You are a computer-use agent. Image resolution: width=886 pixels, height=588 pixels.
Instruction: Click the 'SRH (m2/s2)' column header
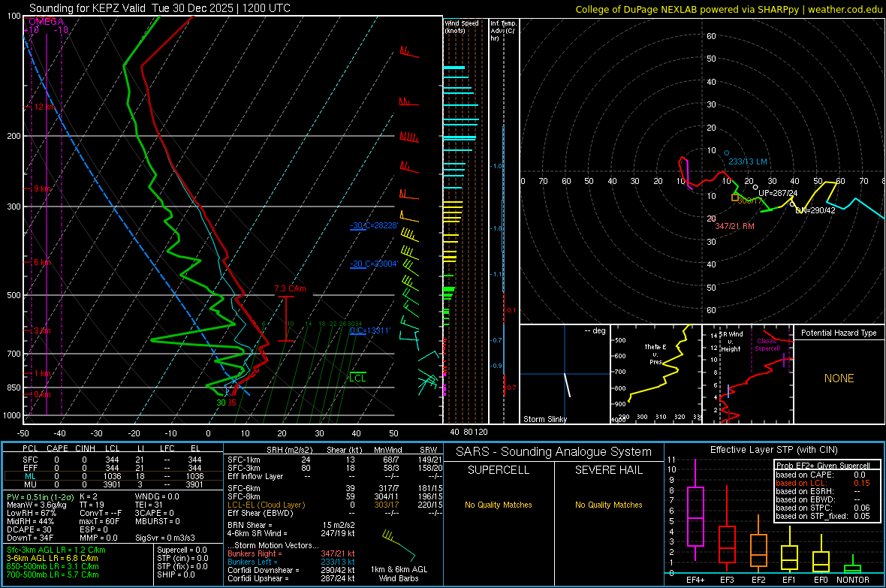289,450
